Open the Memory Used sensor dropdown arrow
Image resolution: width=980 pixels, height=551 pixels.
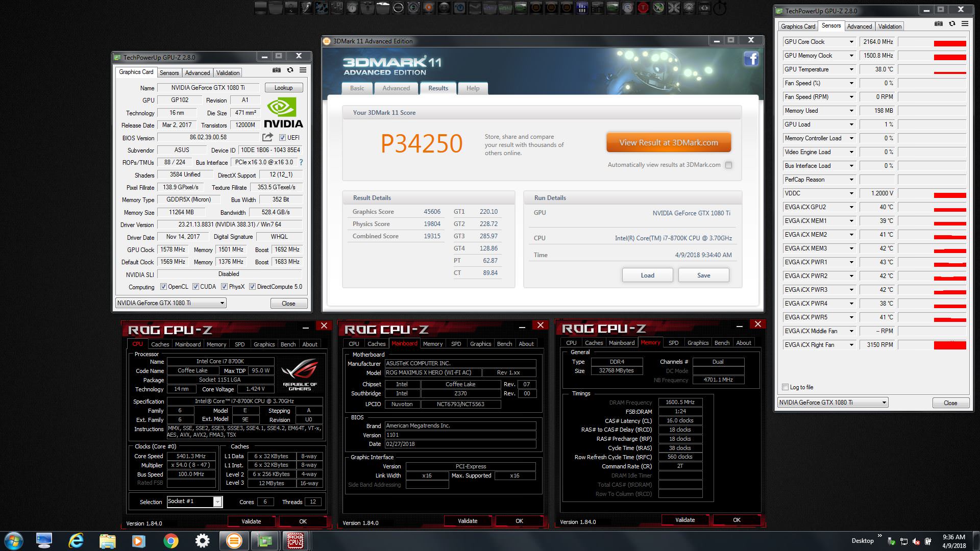click(x=851, y=111)
